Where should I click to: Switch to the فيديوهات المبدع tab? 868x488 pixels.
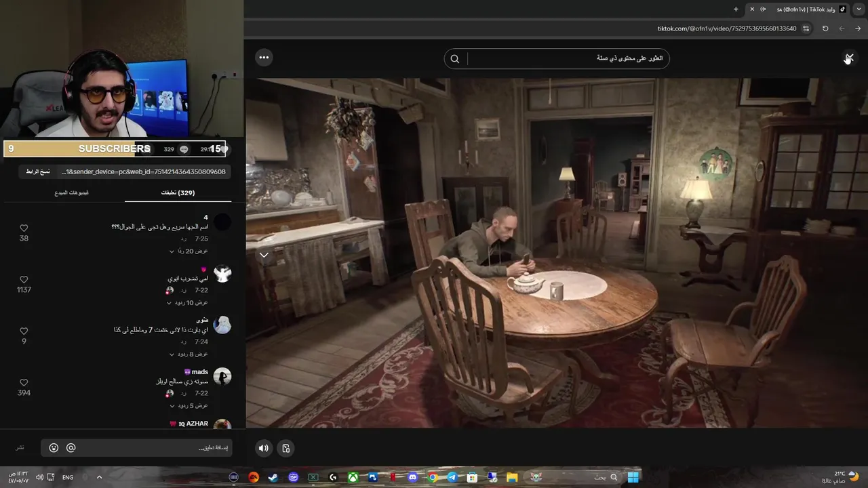click(71, 193)
